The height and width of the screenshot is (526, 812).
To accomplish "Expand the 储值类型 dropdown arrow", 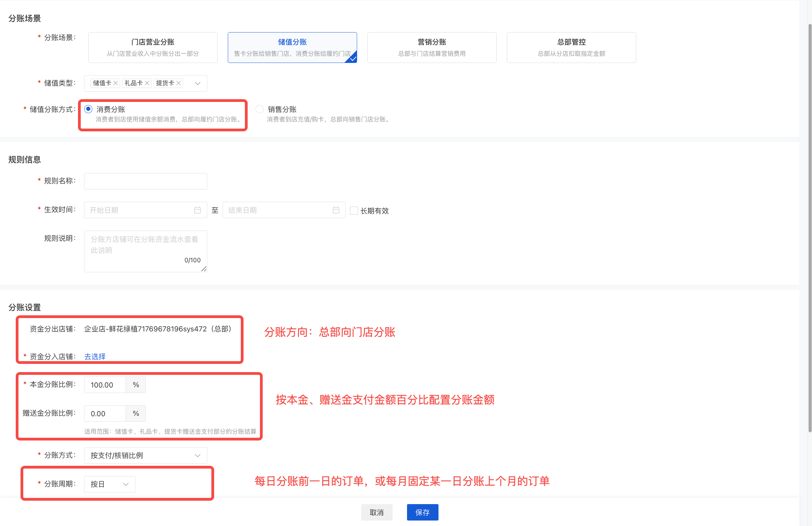I will [198, 83].
